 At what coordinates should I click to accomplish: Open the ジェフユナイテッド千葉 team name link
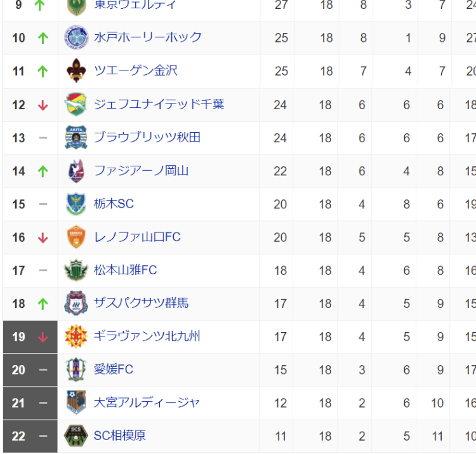pyautogui.click(x=159, y=104)
